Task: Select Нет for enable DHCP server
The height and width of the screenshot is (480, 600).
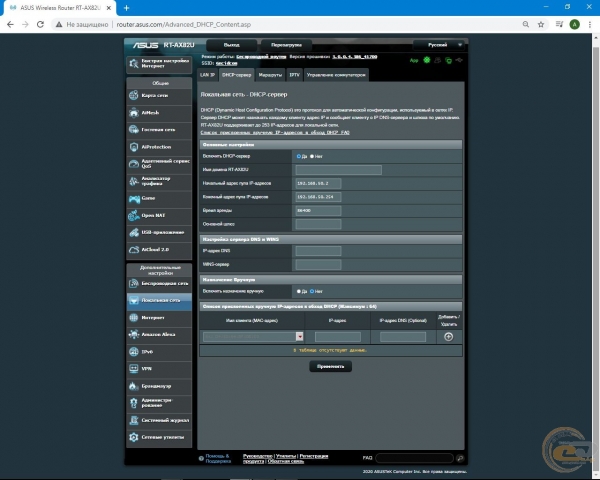Action: pos(312,156)
